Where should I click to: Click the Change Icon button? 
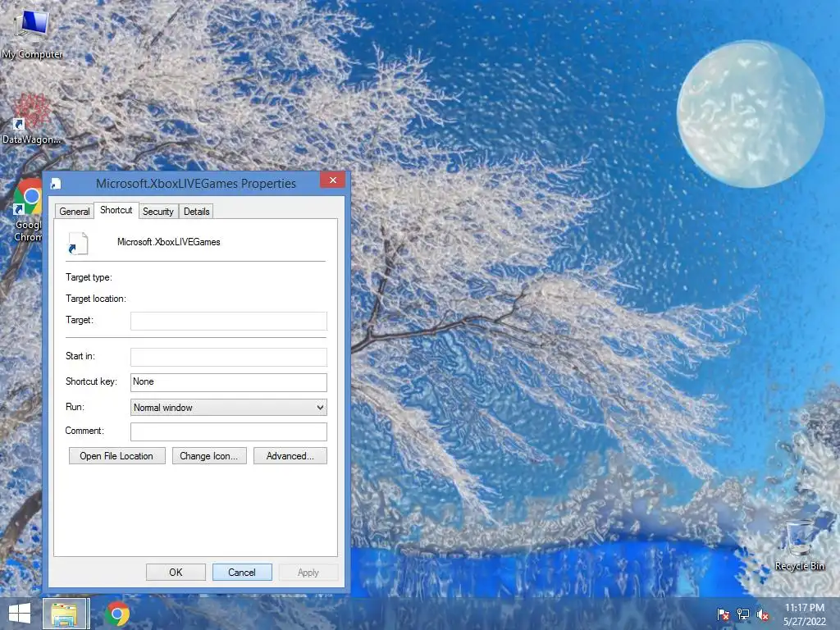pos(209,456)
